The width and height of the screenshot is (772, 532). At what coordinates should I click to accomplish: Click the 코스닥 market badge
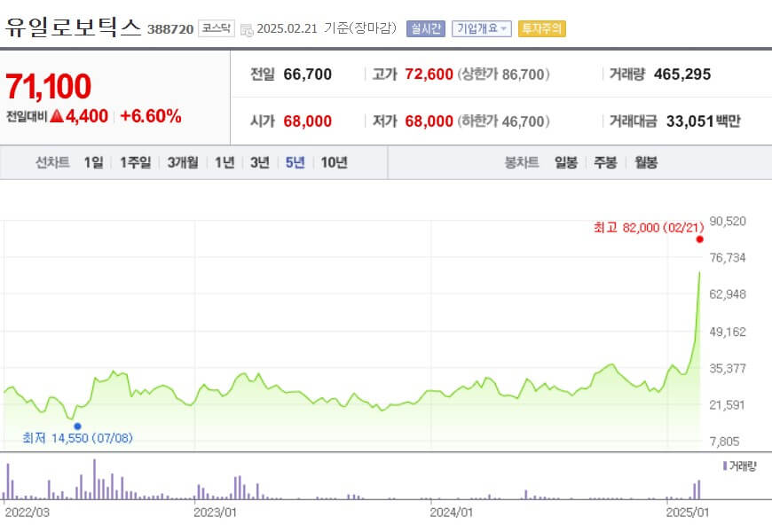pos(216,27)
